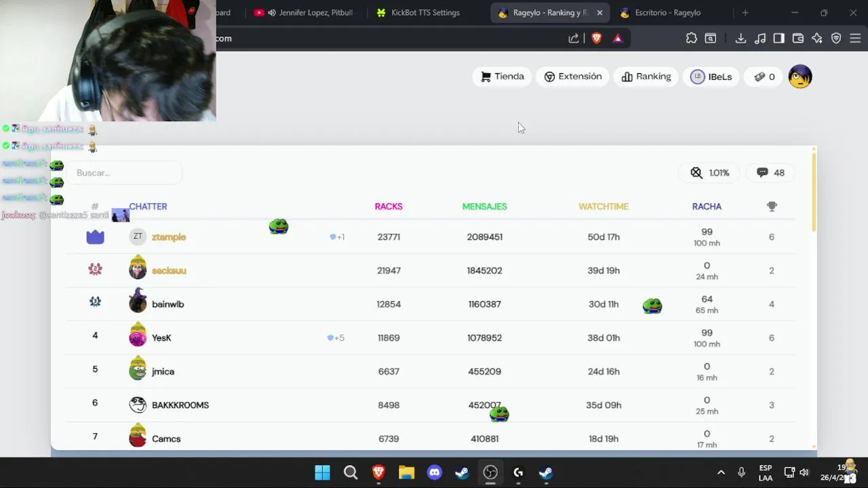
Task: Click the crown rank icon for ztample
Action: 95,237
